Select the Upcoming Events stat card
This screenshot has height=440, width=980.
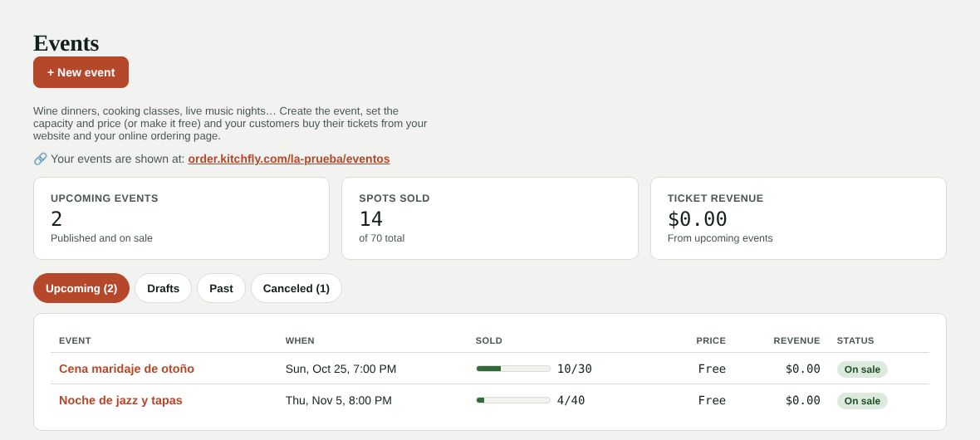[181, 218]
